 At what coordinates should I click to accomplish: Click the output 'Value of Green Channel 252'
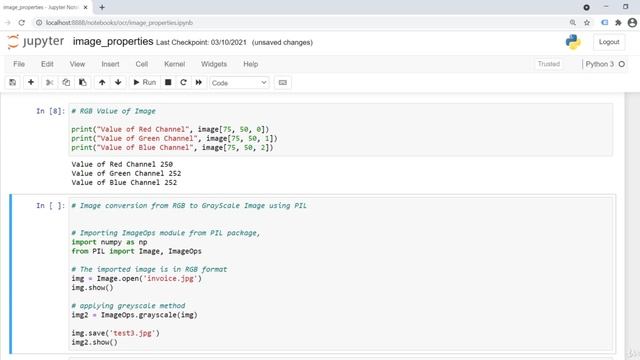click(126, 173)
